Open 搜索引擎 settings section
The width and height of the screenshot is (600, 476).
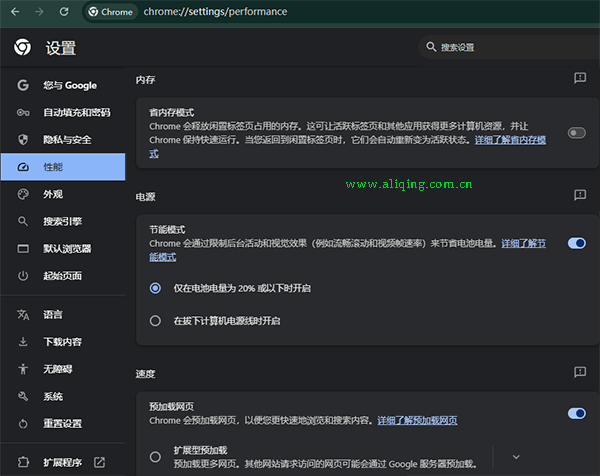point(63,221)
